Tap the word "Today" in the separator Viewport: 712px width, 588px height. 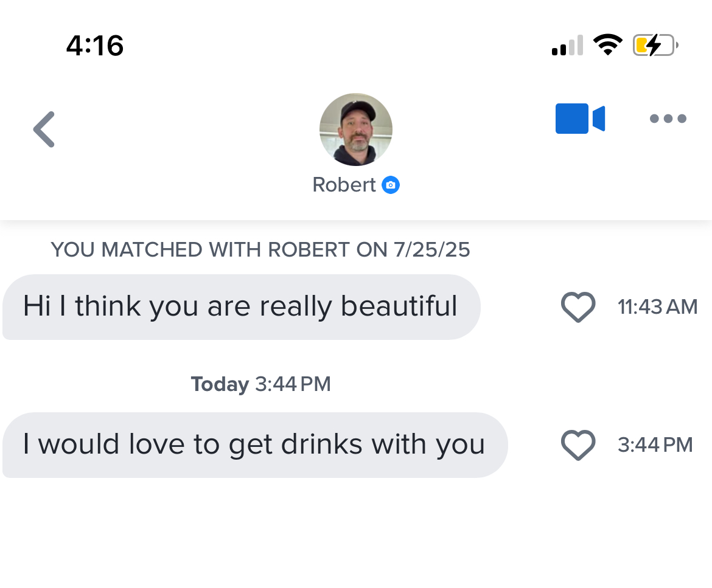[220, 384]
